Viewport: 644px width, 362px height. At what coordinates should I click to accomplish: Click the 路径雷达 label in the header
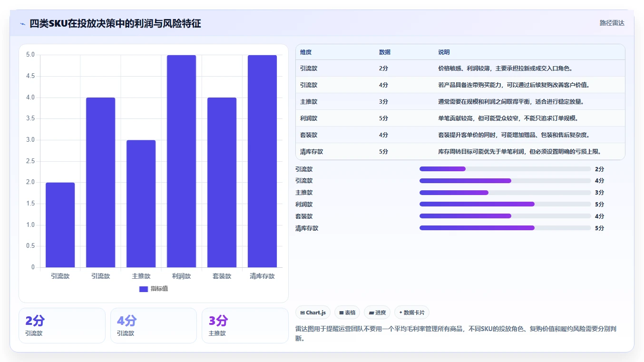[x=612, y=23]
